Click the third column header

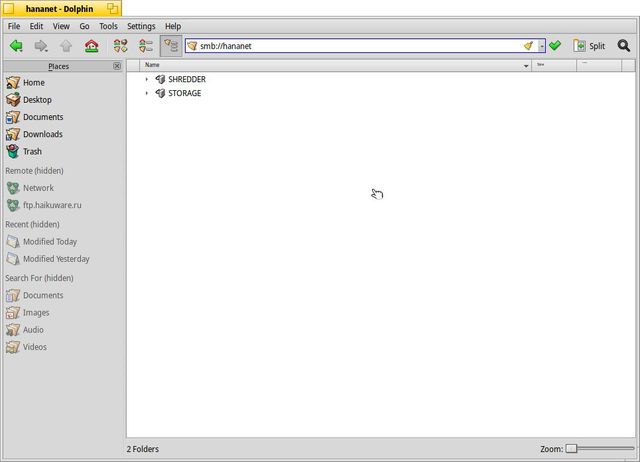tap(599, 65)
